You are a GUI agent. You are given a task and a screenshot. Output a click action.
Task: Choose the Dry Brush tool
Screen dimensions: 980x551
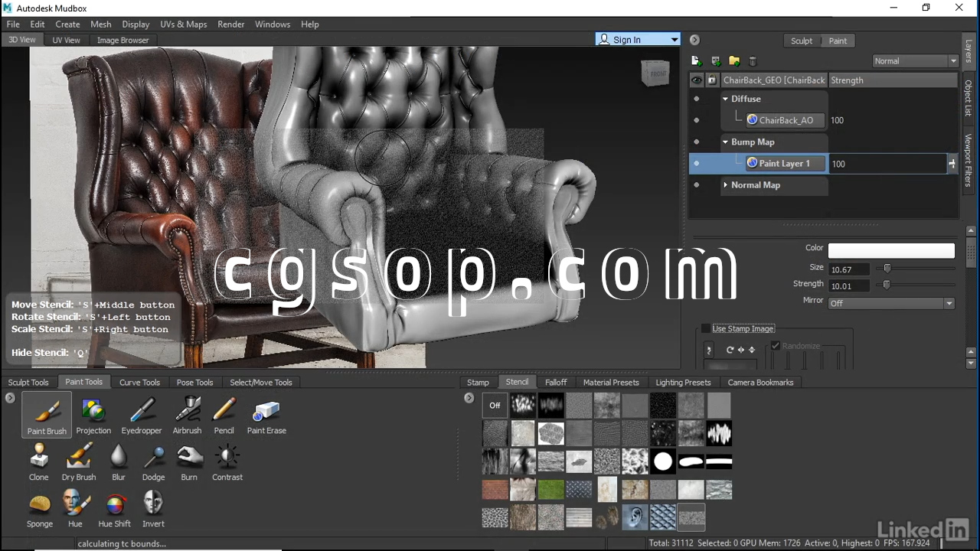79,461
